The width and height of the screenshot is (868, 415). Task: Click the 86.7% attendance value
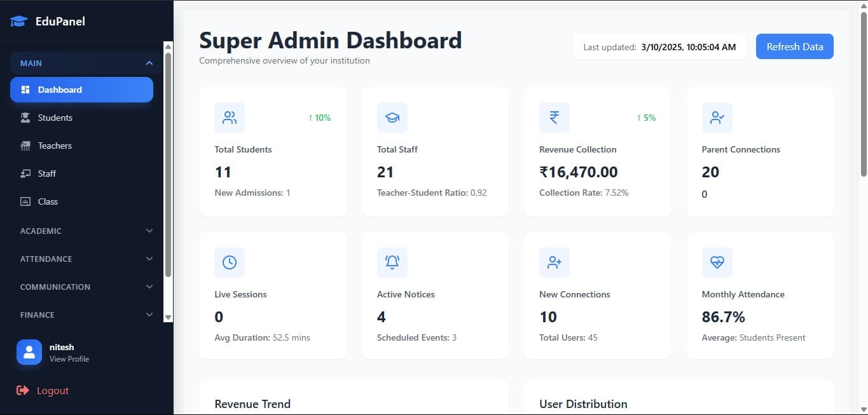point(724,316)
